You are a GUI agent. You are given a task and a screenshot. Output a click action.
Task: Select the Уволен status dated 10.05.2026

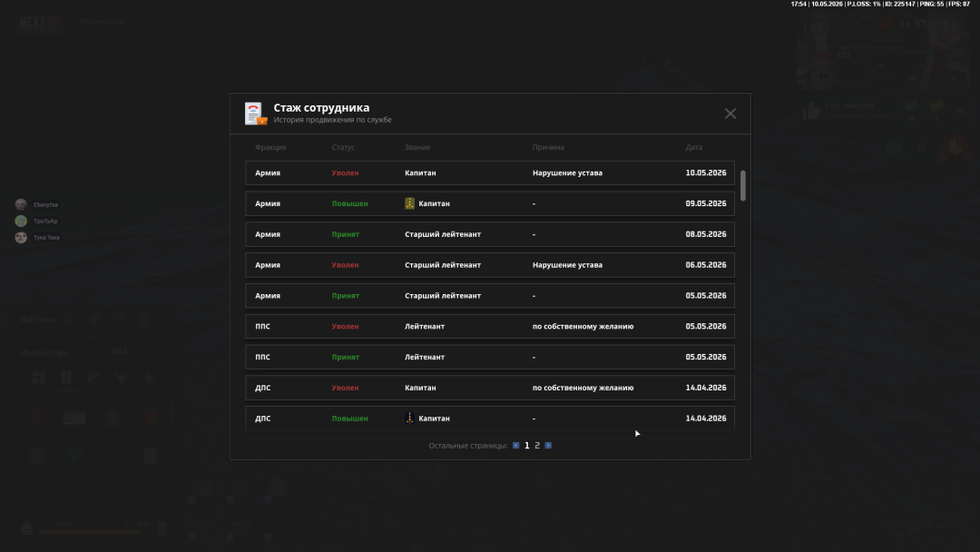(x=345, y=173)
